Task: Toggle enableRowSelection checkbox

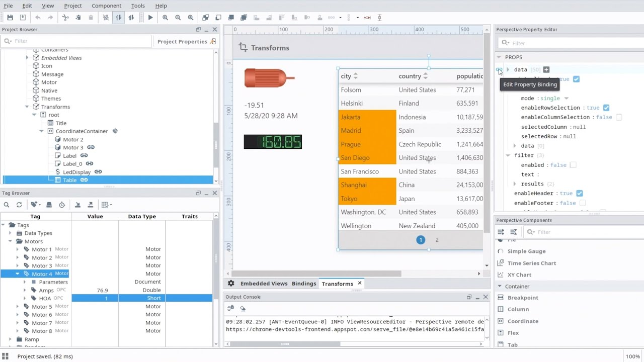Action: tap(606, 108)
